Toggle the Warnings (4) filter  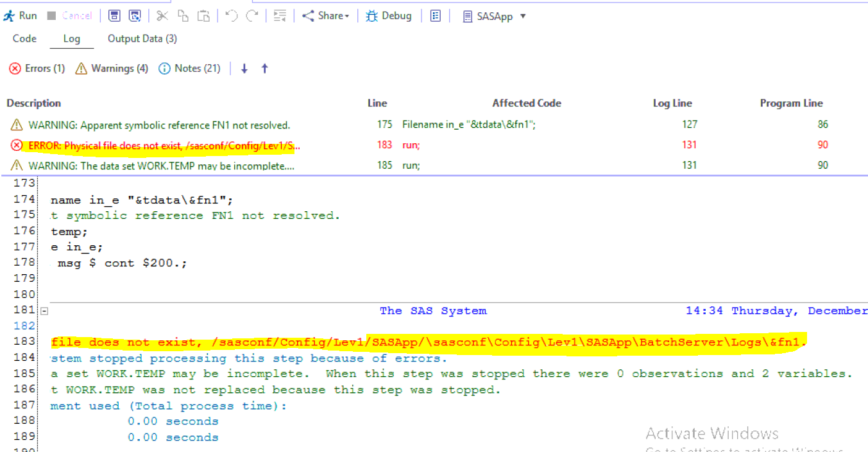112,69
